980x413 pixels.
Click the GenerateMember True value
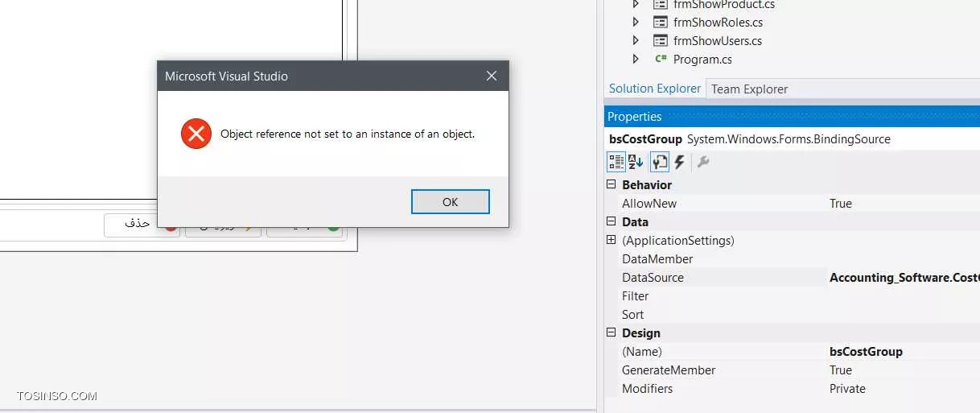(840, 370)
